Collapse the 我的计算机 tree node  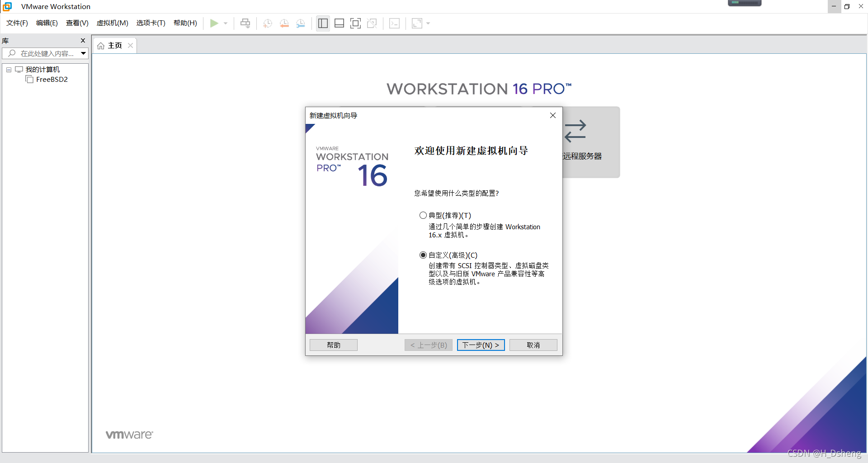click(x=9, y=70)
